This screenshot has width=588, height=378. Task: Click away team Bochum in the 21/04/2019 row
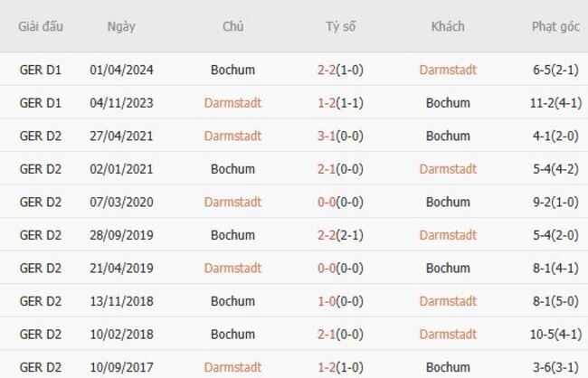pos(448,268)
